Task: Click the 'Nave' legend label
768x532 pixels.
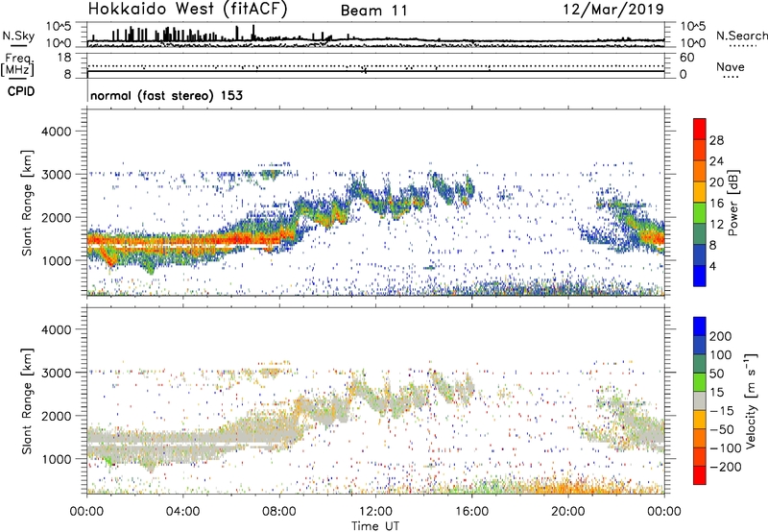Action: (x=731, y=67)
